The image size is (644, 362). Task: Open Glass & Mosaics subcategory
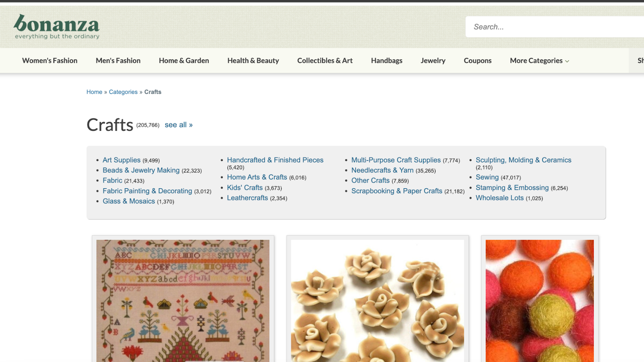pyautogui.click(x=129, y=201)
